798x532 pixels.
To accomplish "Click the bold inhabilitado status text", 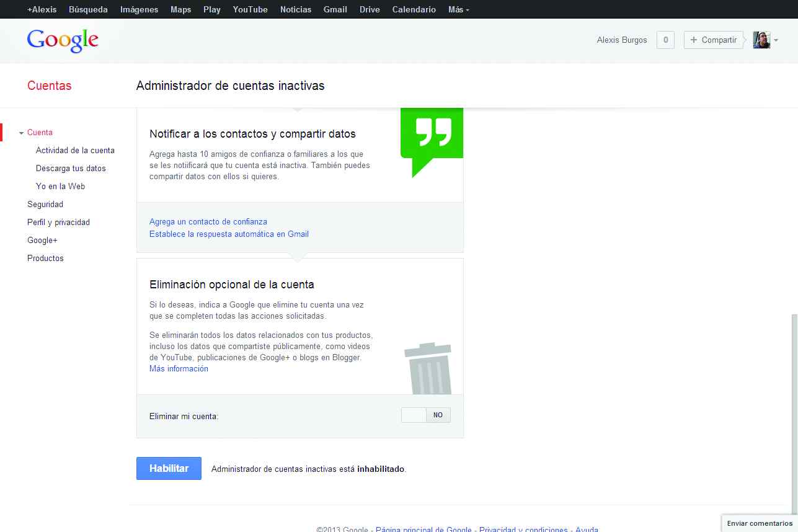I will 381,469.
